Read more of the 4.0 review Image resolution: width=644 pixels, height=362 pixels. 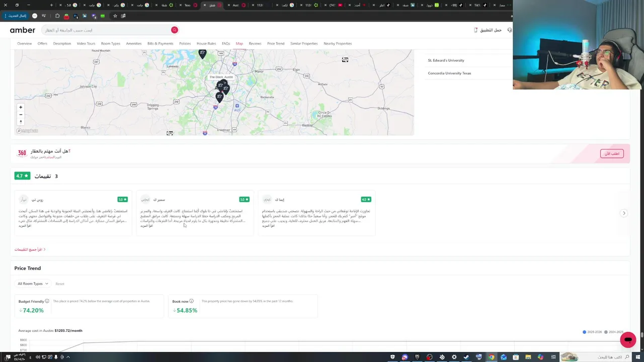pyautogui.click(x=269, y=226)
